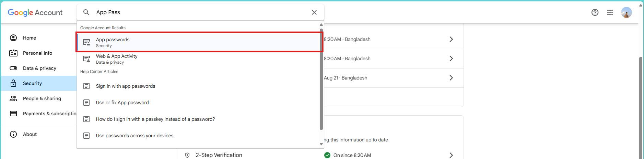Click the page vertical scrollbar thumb
The width and height of the screenshot is (644, 159).
[x=641, y=107]
